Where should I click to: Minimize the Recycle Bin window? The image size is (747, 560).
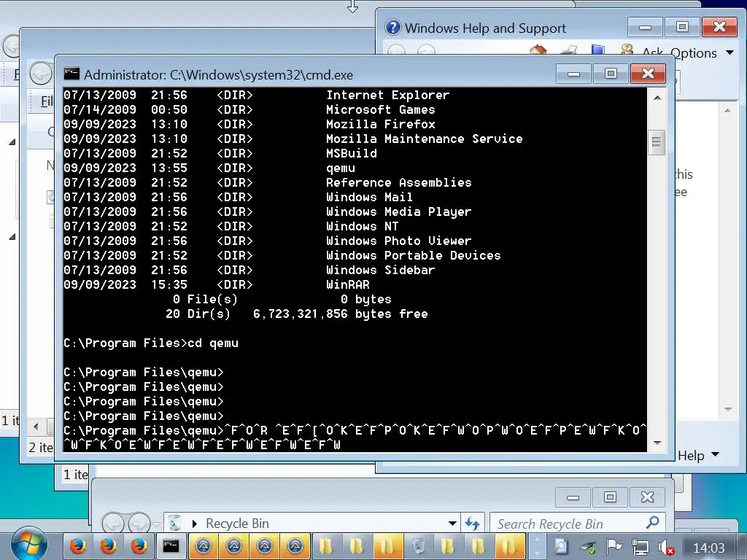coord(573,497)
